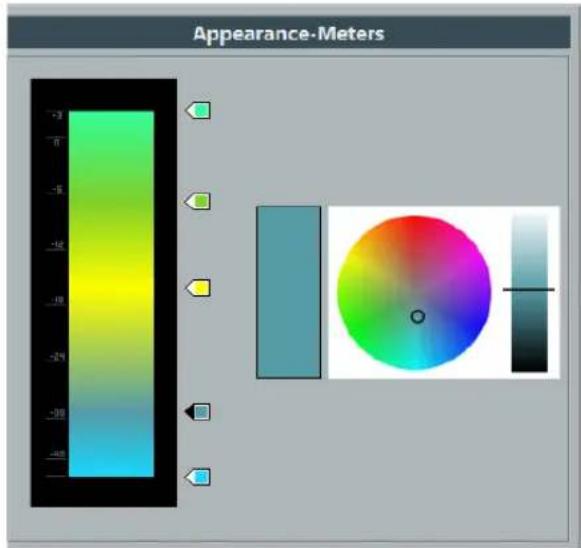Click the meter gradient color bar
The height and width of the screenshot is (548, 581).
pos(112,294)
